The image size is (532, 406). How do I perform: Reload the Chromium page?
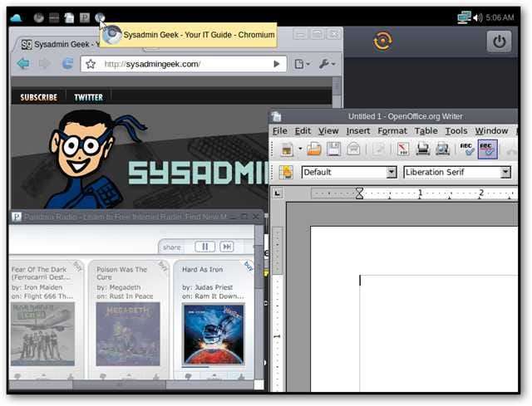67,63
